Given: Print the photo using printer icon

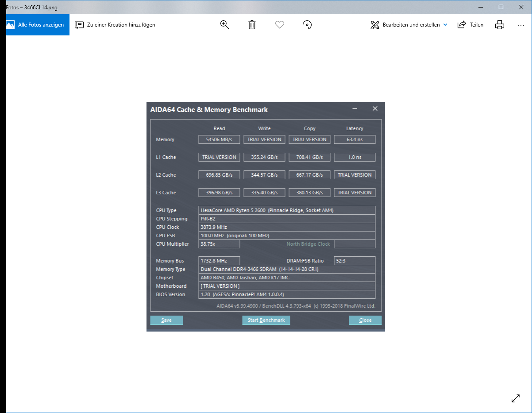Looking at the screenshot, I should tap(500, 25).
